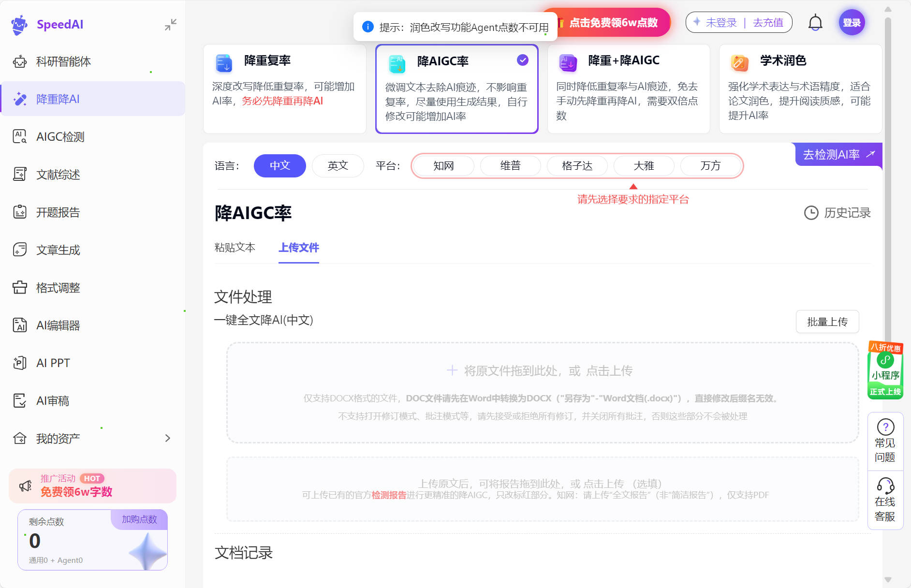
Task: Switch to the 粘贴文本 tab
Action: point(235,248)
